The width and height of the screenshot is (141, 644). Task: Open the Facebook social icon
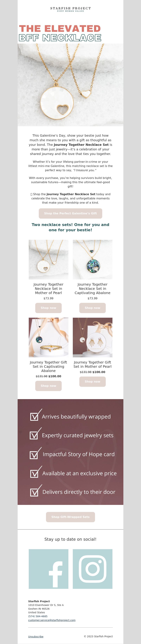tap(48, 569)
